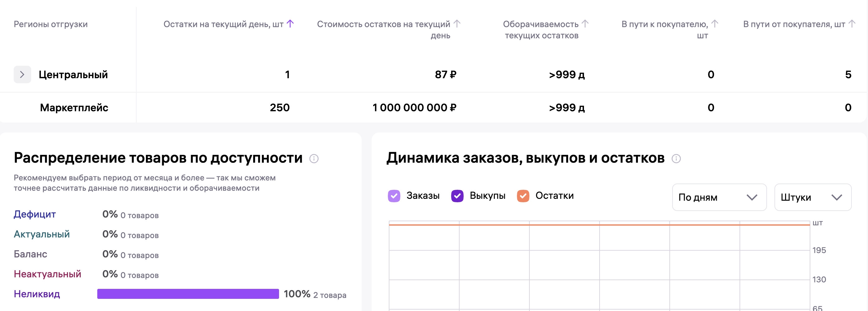Viewport: 868px width, 311px height.
Task: Open info icon next to Распределение товаров по доступности
Action: point(314,158)
